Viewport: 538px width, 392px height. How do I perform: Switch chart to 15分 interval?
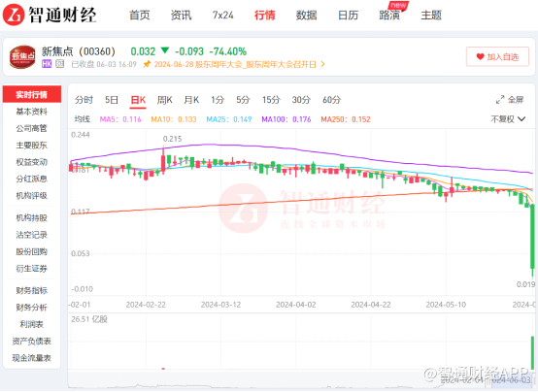271,100
